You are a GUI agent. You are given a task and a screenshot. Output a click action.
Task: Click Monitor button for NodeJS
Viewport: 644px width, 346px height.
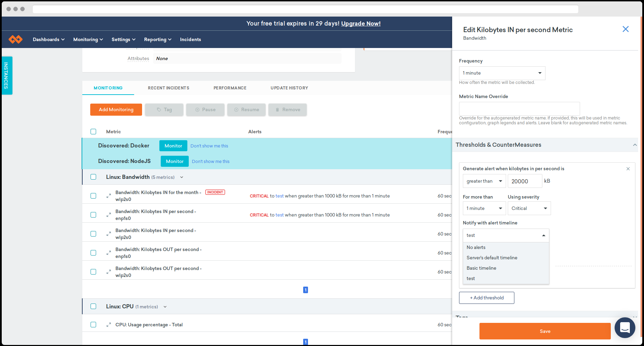175,161
